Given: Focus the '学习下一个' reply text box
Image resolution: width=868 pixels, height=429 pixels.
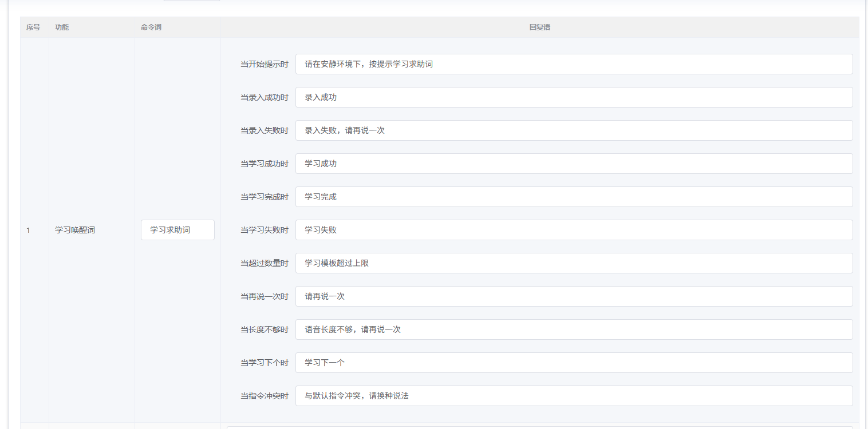Looking at the screenshot, I should coord(574,363).
